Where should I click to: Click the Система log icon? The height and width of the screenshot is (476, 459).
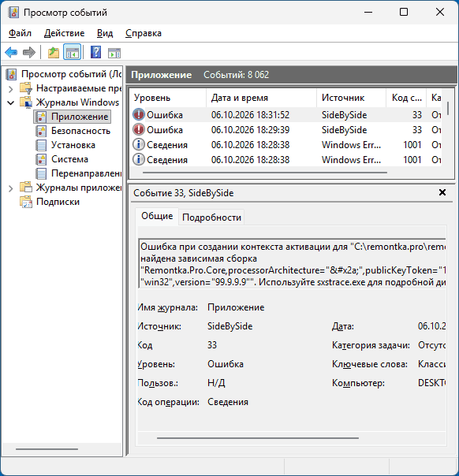[x=41, y=159]
